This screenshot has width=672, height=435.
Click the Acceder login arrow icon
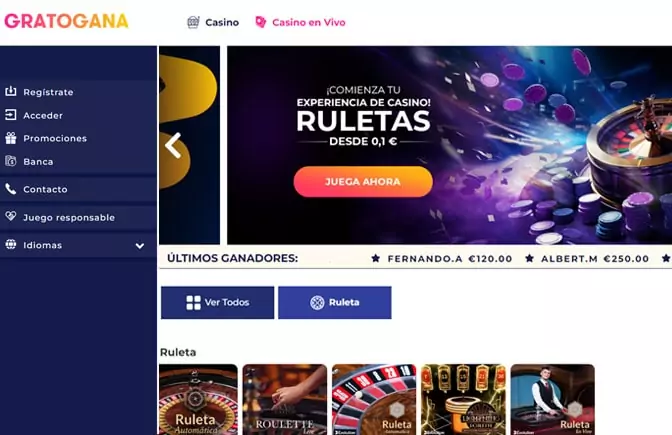tap(11, 115)
